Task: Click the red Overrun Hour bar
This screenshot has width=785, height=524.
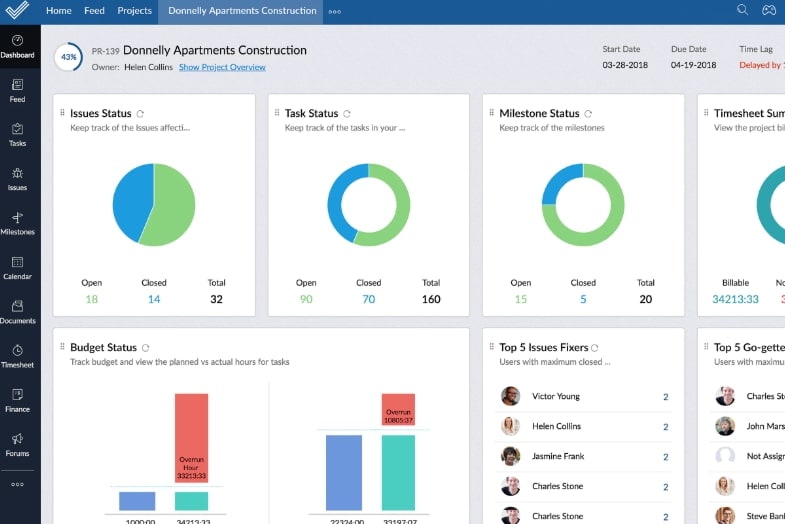Action: click(191, 438)
